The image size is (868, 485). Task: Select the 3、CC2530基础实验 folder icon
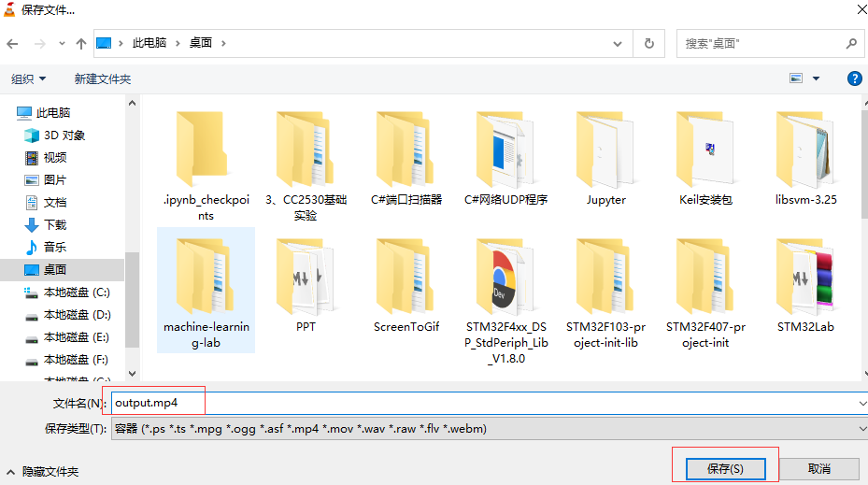305,149
